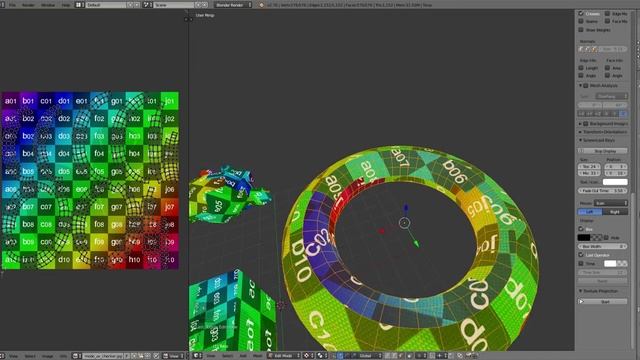Click the black box color swatch
This screenshot has width=640, height=360.
(x=584, y=237)
